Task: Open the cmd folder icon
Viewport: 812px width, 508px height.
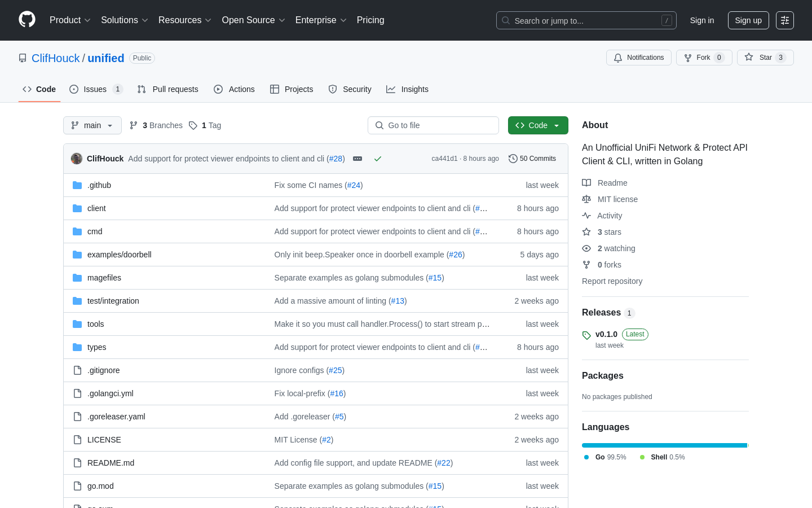Action: click(77, 231)
